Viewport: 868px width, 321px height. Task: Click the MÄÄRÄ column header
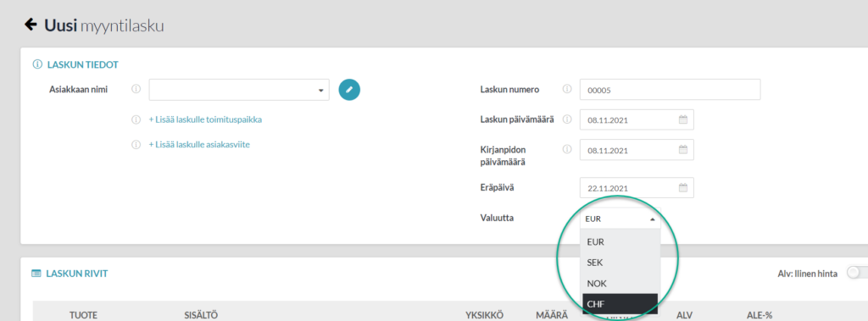coord(552,315)
